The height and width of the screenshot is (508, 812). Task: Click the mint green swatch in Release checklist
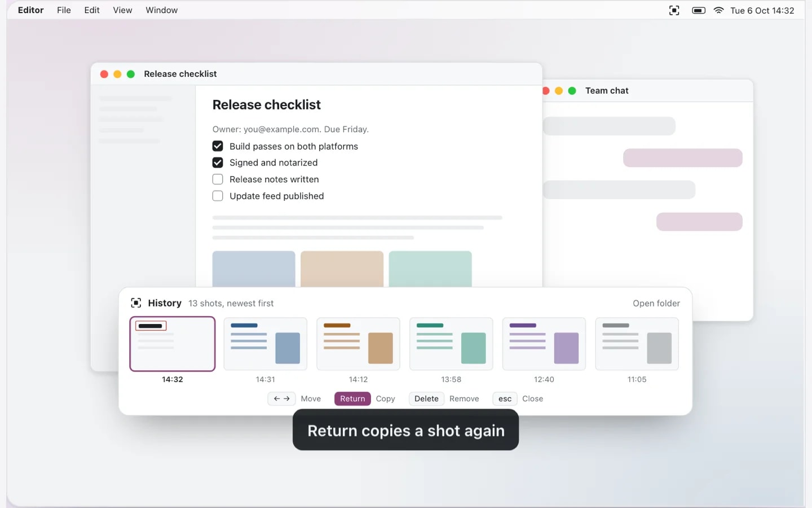[x=430, y=269]
